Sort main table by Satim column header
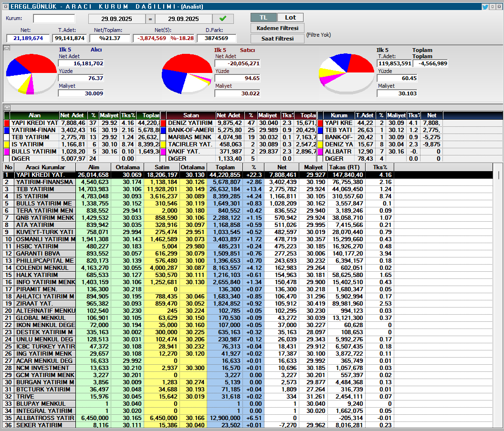Image resolution: width=504 pixels, height=431 pixels. pos(162,167)
